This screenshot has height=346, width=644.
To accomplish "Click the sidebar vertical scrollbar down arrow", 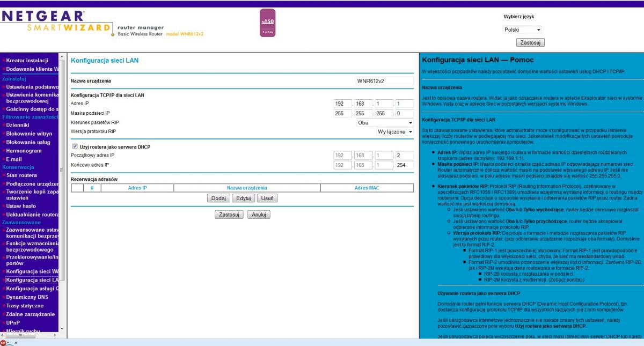I will pyautogui.click(x=62, y=328).
